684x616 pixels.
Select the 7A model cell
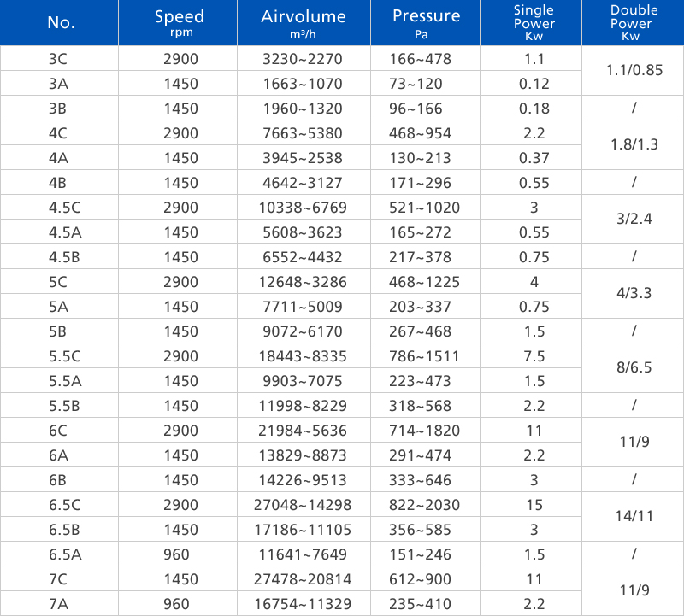59,604
